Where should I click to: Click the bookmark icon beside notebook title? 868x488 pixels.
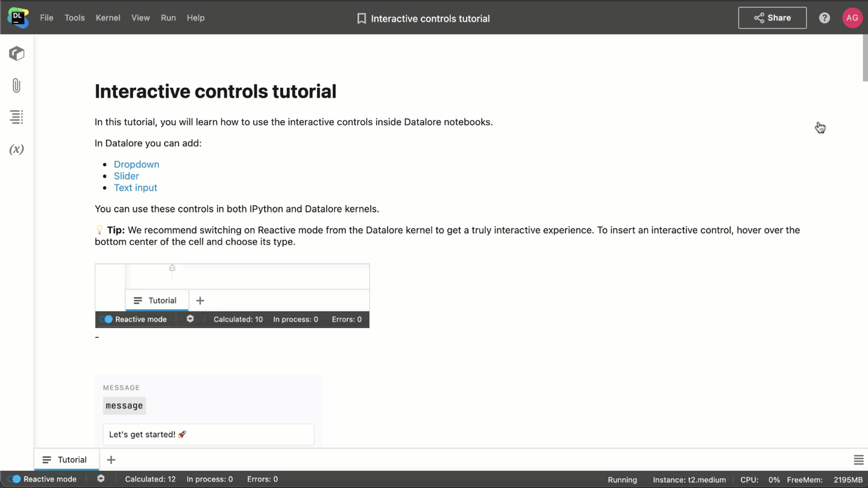361,19
